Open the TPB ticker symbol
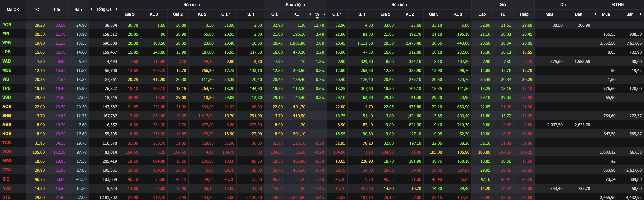This screenshot has height=200, width=644. click(x=6, y=88)
